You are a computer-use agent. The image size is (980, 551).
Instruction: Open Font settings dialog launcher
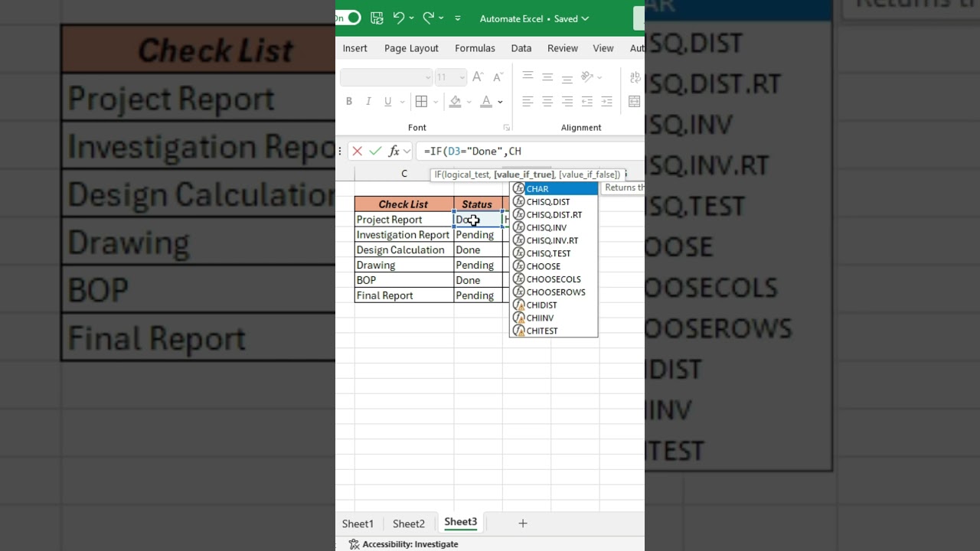click(x=506, y=128)
